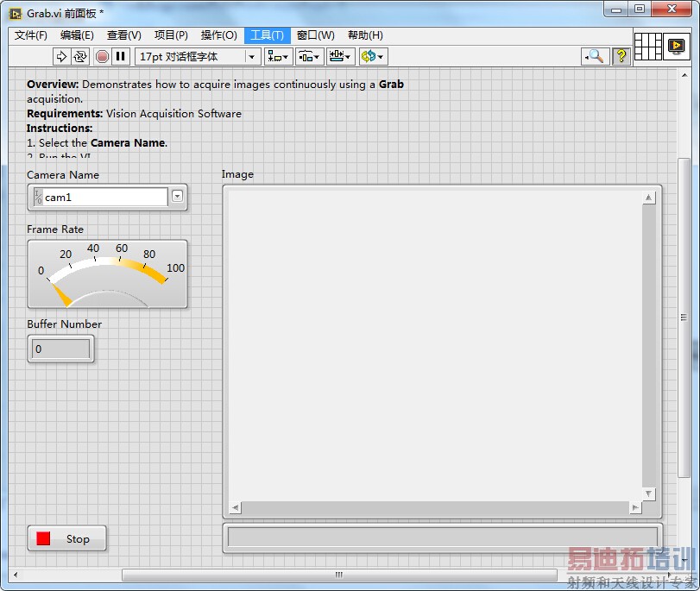Click the cam1 Camera Name field
Image resolution: width=700 pixels, height=591 pixels.
105,197
